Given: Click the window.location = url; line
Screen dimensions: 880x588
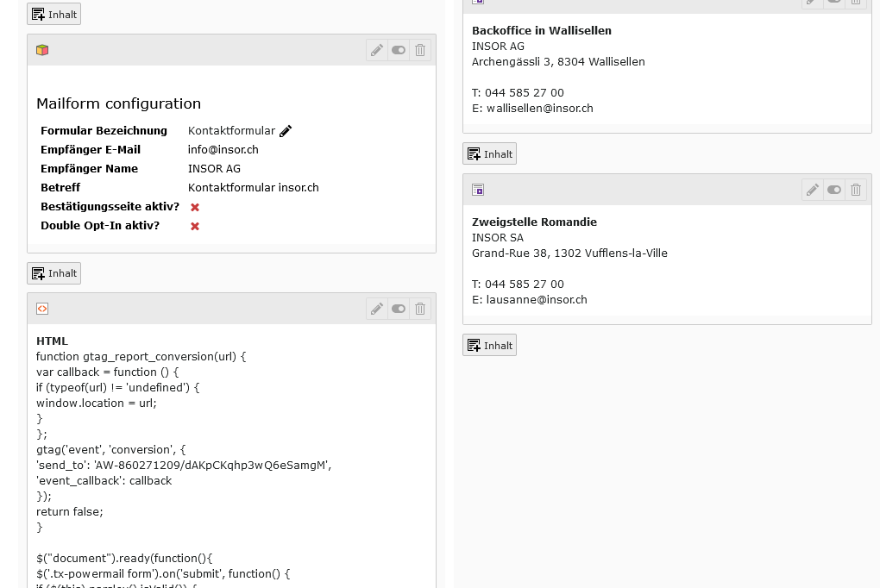Looking at the screenshot, I should pos(97,403).
